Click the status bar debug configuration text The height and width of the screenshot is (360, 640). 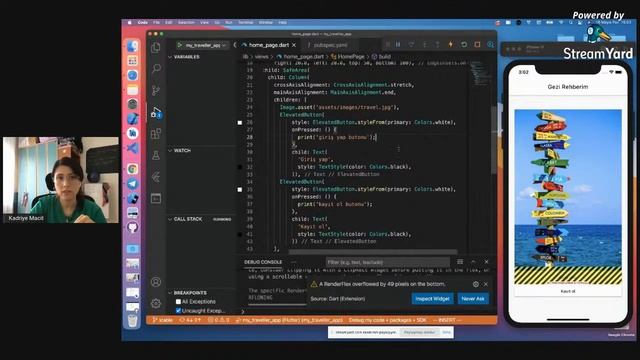click(x=387, y=320)
